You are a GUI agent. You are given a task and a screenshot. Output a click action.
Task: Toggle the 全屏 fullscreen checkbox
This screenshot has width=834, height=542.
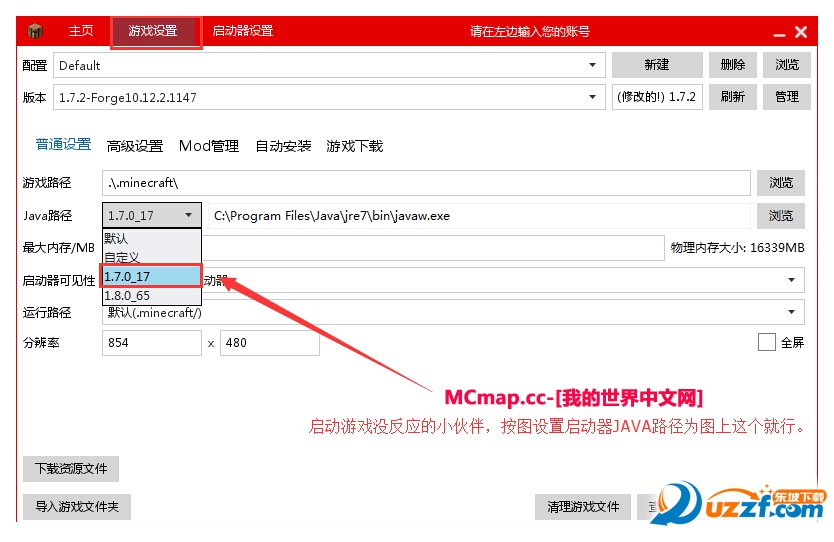(766, 342)
